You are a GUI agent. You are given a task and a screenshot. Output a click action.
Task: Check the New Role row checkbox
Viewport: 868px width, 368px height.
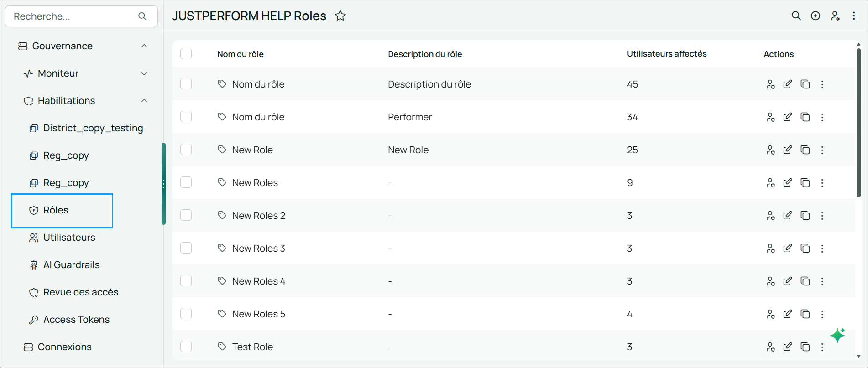point(186,150)
